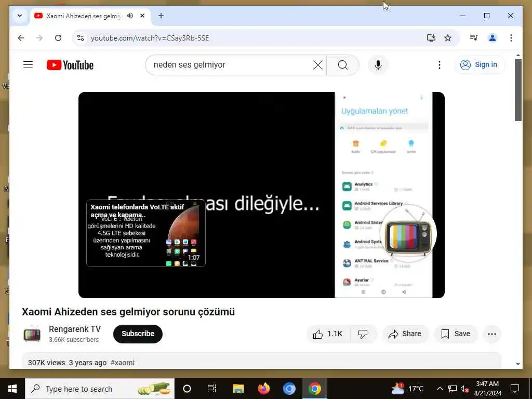Image resolution: width=532 pixels, height=399 pixels.
Task: Open the Rengarenk TV channel name link
Action: pyautogui.click(x=75, y=329)
